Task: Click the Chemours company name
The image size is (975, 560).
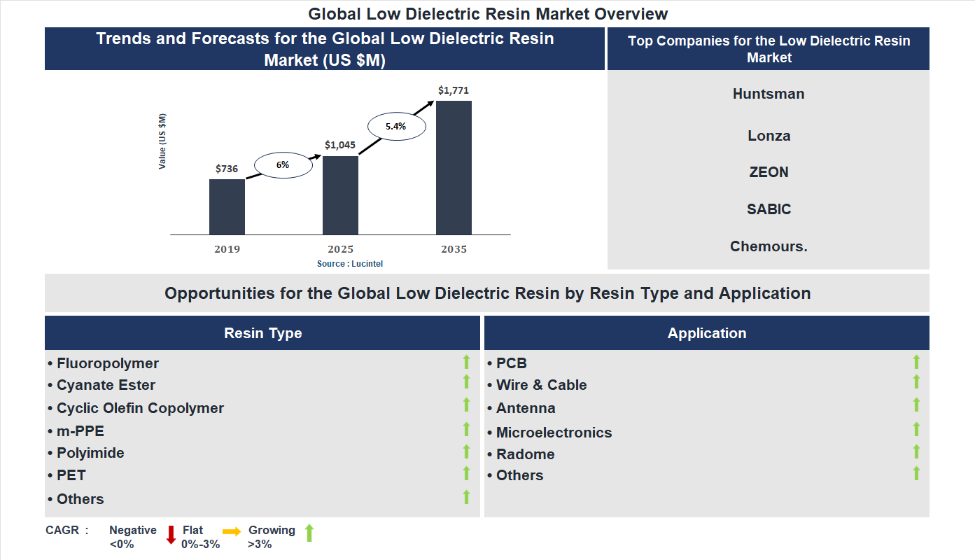Action: [x=769, y=246]
